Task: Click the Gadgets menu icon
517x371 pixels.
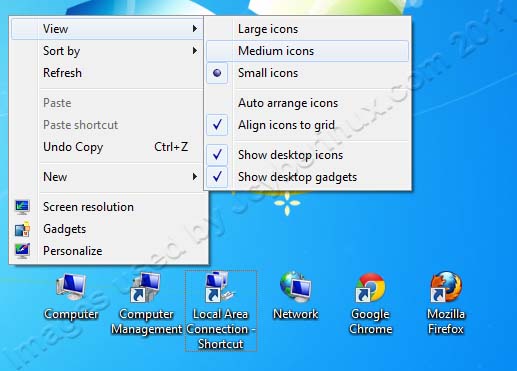Action: click(22, 229)
